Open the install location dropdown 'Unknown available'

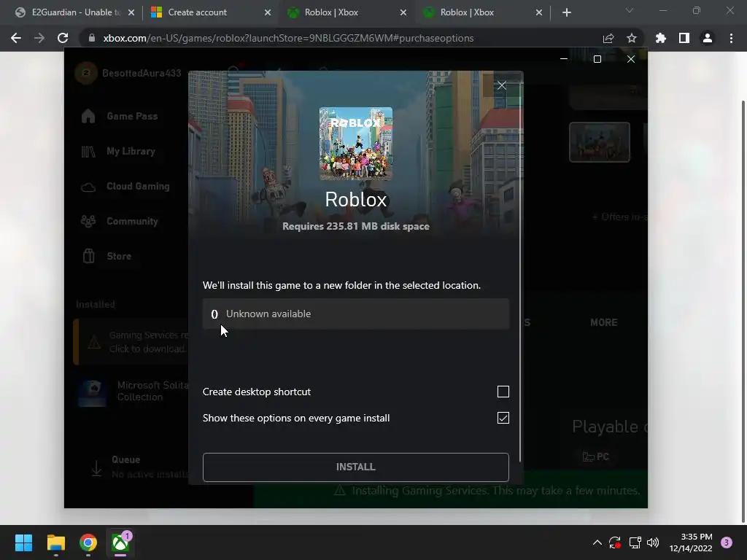point(356,314)
